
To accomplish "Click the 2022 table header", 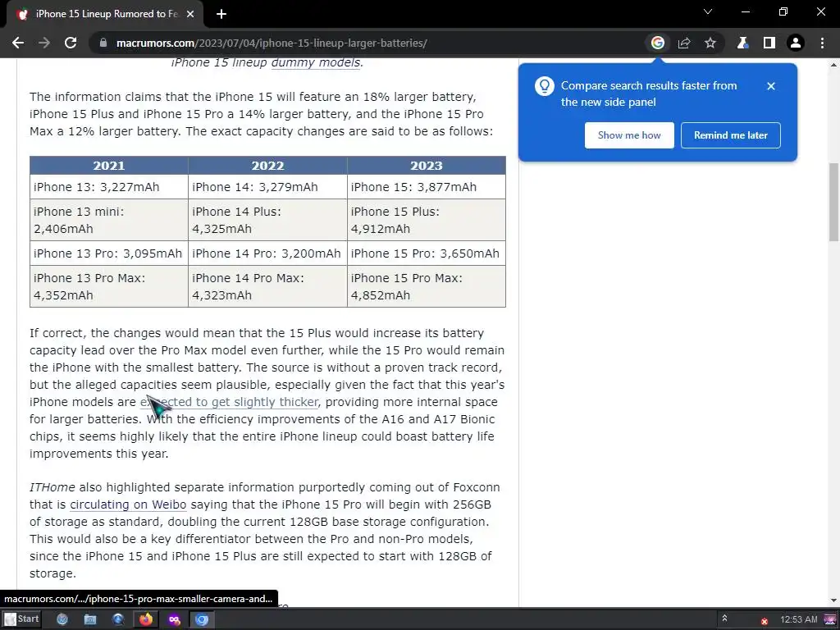I will click(268, 166).
